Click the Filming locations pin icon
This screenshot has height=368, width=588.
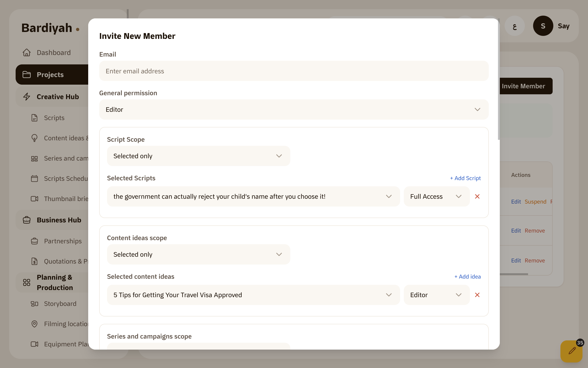tap(34, 324)
